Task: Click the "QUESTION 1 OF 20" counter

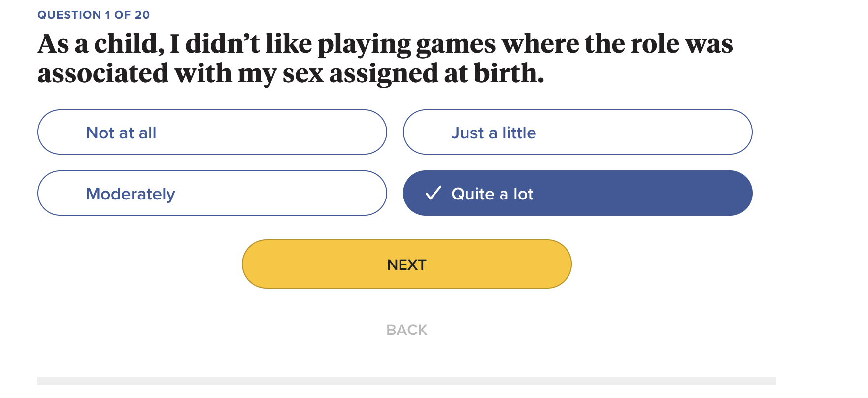Action: (x=94, y=15)
